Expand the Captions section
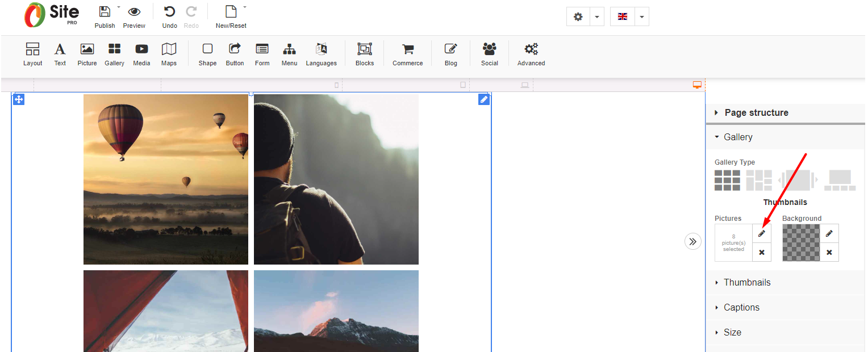The width and height of the screenshot is (868, 352). [x=741, y=308]
